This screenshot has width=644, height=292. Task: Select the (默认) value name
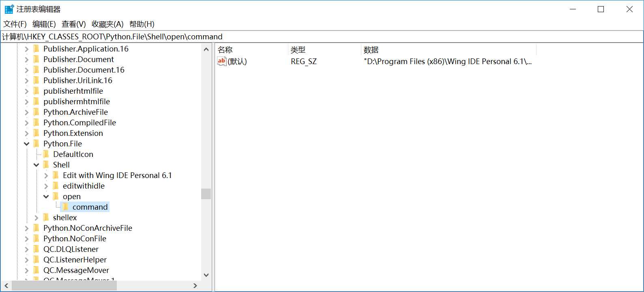[237, 61]
